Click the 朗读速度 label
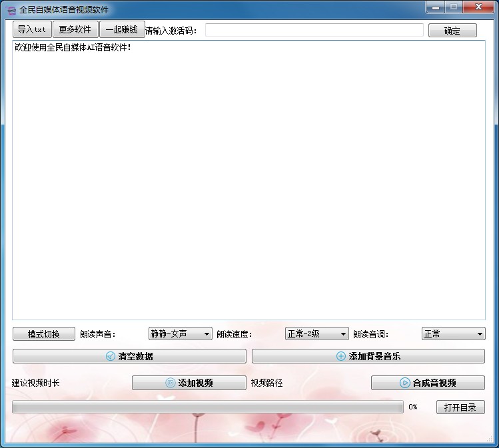499x448 pixels. coord(234,334)
